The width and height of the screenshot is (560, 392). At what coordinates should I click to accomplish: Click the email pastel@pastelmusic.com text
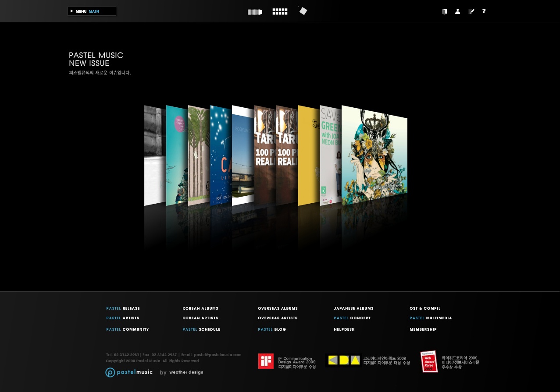coord(218,355)
